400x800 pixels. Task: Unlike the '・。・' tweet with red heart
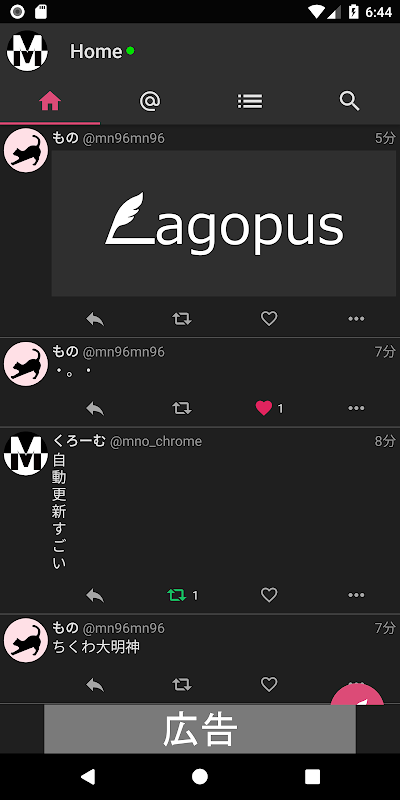(264, 408)
